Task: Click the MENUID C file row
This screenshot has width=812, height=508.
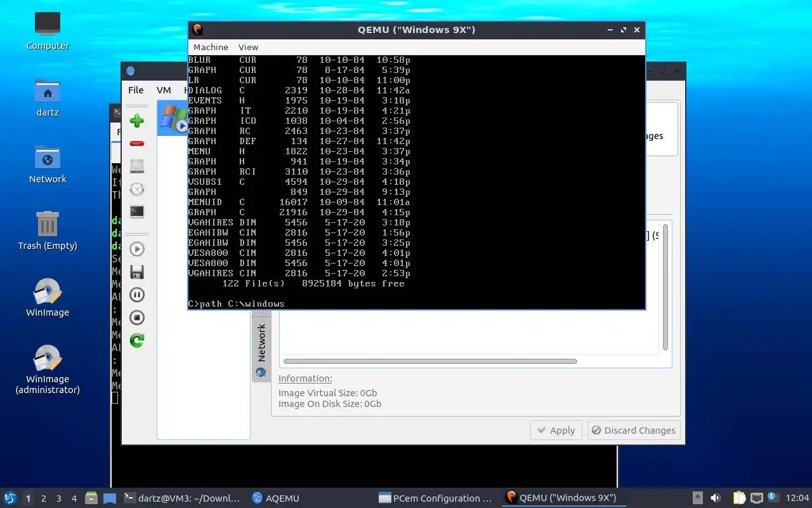Action: pos(299,202)
